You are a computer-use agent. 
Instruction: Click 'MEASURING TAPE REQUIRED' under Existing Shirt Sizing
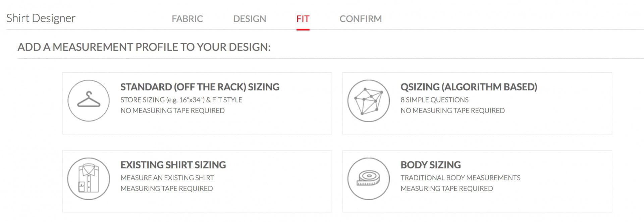(x=167, y=189)
